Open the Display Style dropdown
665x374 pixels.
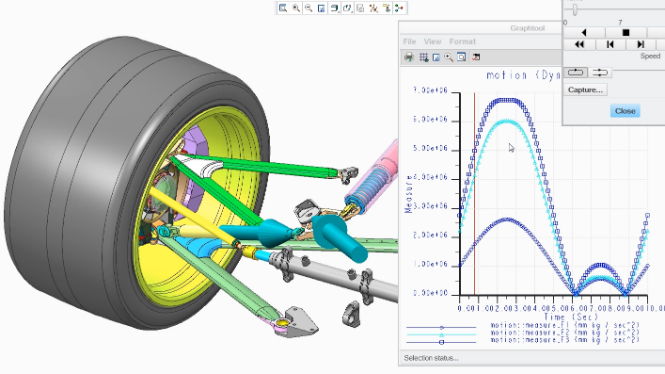(x=335, y=8)
